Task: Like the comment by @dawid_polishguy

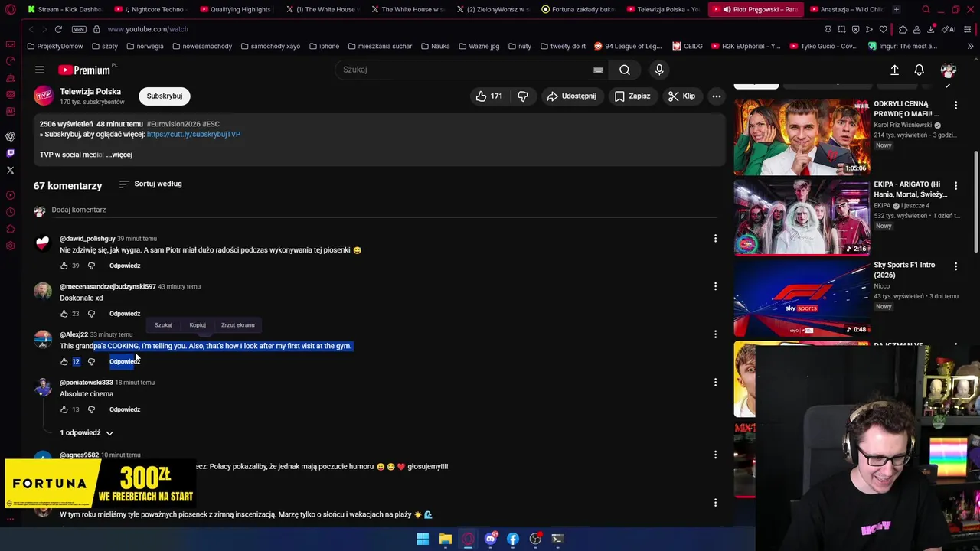Action: [64, 266]
